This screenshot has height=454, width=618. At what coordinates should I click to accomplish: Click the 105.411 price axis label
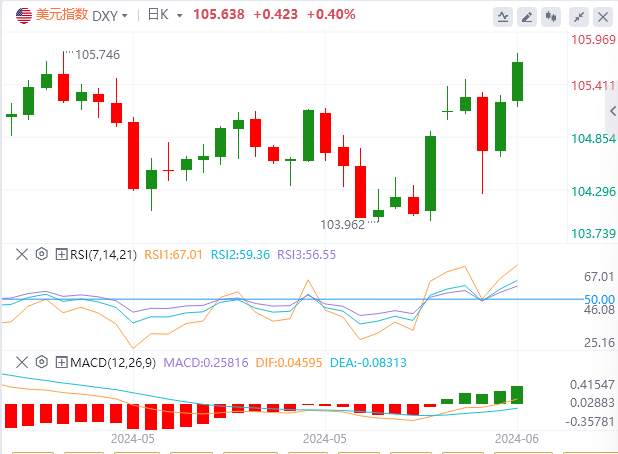point(594,86)
